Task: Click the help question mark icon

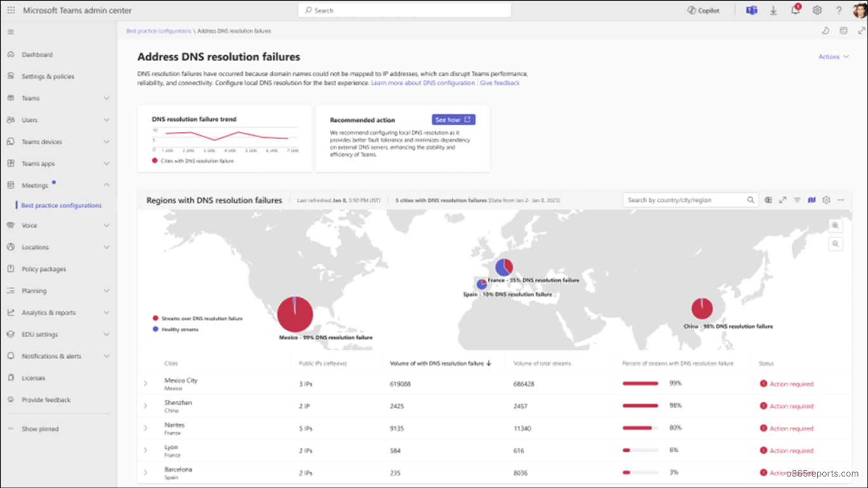Action: [x=839, y=10]
